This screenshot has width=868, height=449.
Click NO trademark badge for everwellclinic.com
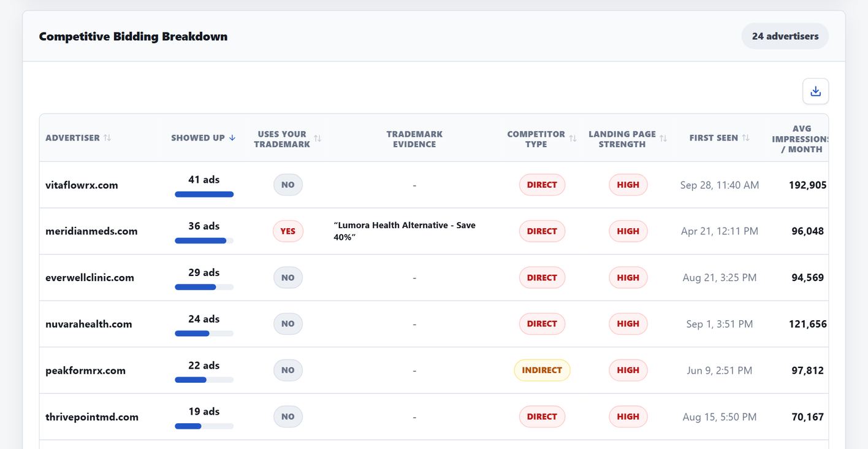tap(287, 277)
